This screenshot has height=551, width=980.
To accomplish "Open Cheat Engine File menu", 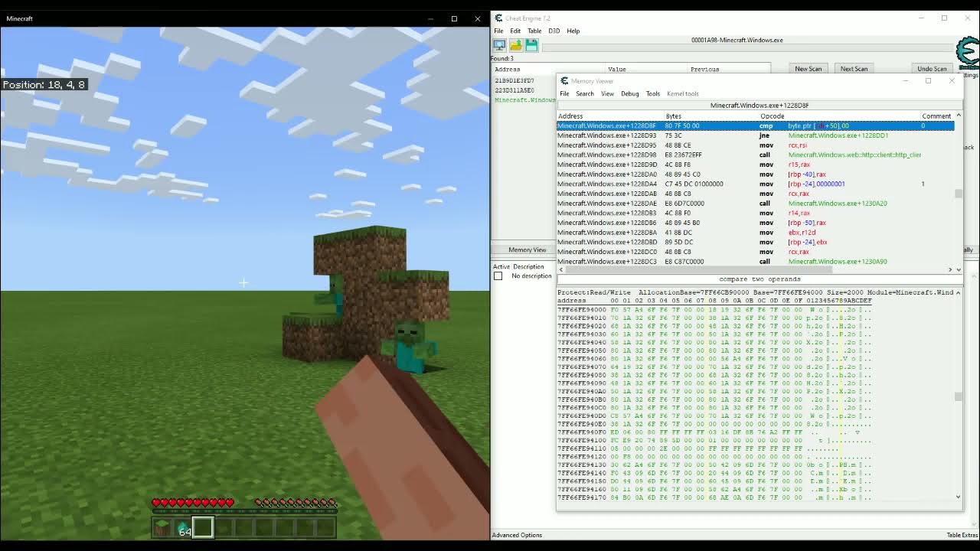I will coord(498,31).
